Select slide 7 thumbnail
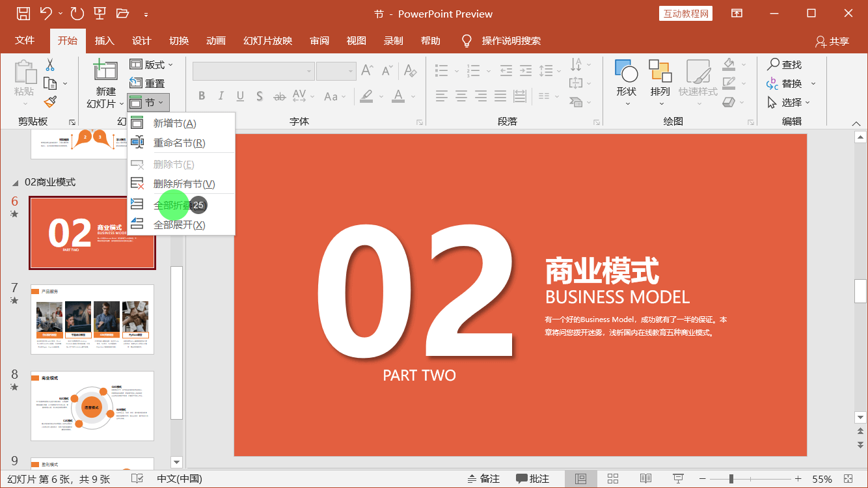This screenshot has height=488, width=868. click(x=92, y=319)
